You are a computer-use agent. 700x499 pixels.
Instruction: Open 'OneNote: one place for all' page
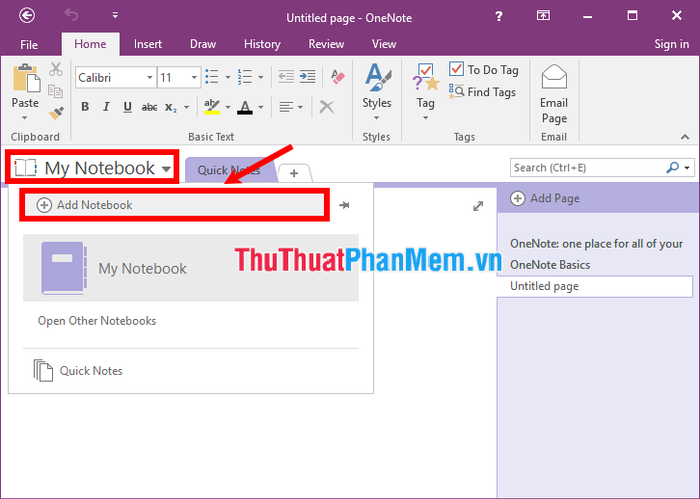pyautogui.click(x=596, y=244)
